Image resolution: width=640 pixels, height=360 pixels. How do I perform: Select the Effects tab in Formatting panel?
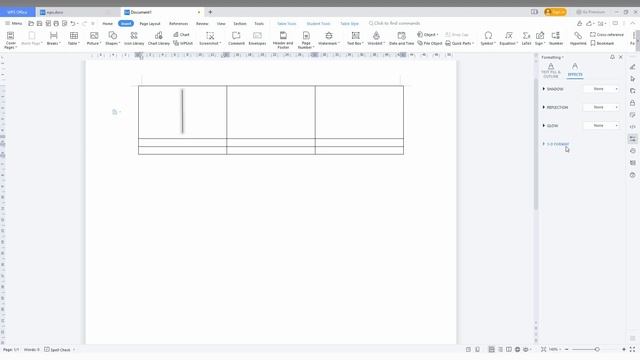click(575, 70)
